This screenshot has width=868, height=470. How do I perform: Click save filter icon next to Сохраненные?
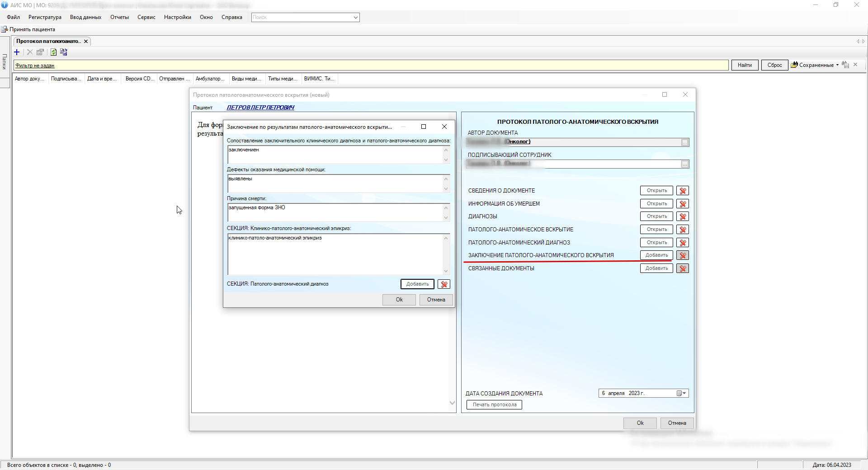pos(845,65)
